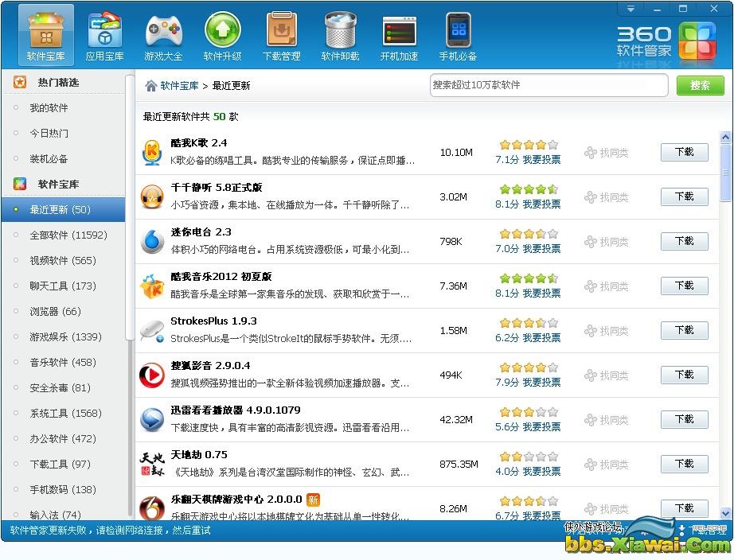The height and width of the screenshot is (560, 734).
Task: Open the title bar dropdown menu arrow
Action: click(x=631, y=9)
